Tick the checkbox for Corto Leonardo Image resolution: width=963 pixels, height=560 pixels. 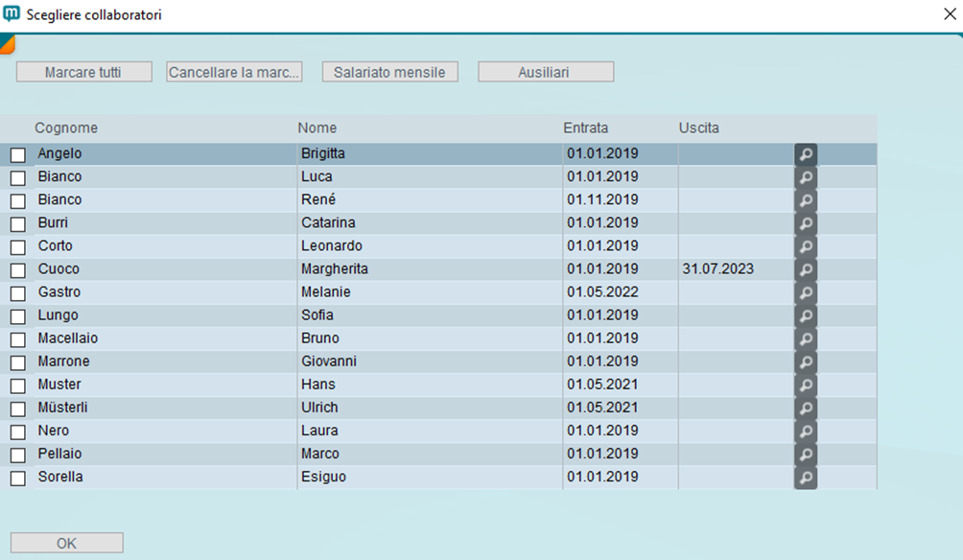(x=18, y=247)
